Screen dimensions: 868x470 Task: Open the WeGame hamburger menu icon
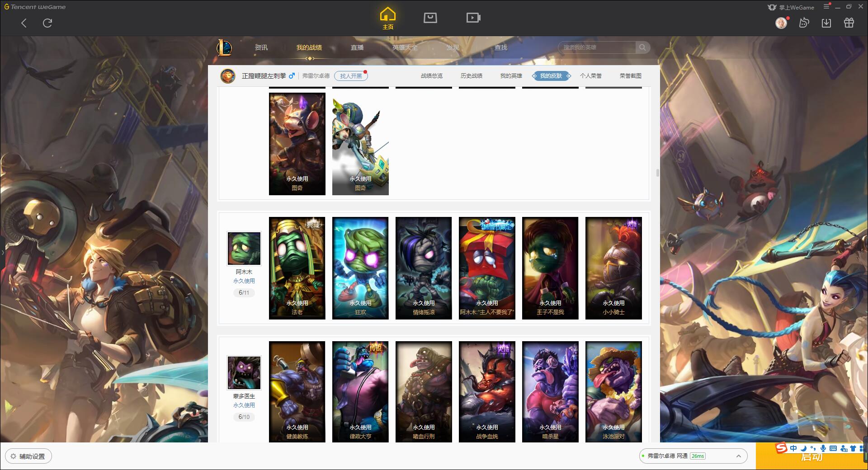click(826, 6)
